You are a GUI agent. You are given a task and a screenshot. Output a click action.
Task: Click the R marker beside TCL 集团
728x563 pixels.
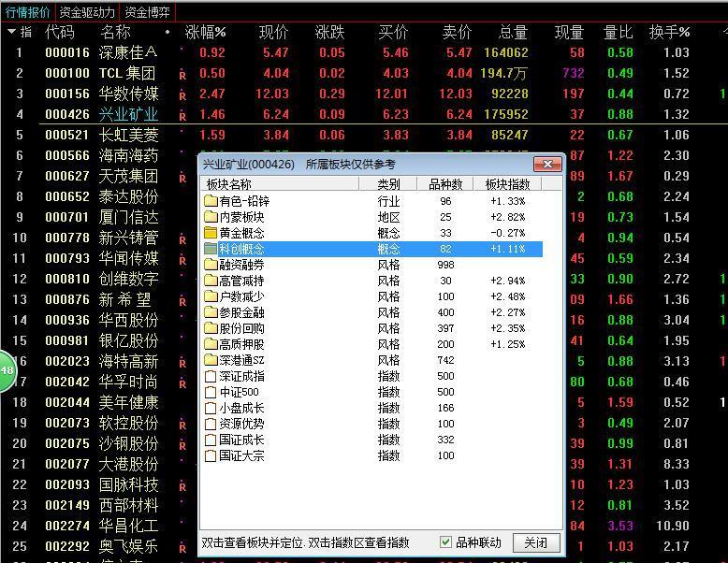182,75
